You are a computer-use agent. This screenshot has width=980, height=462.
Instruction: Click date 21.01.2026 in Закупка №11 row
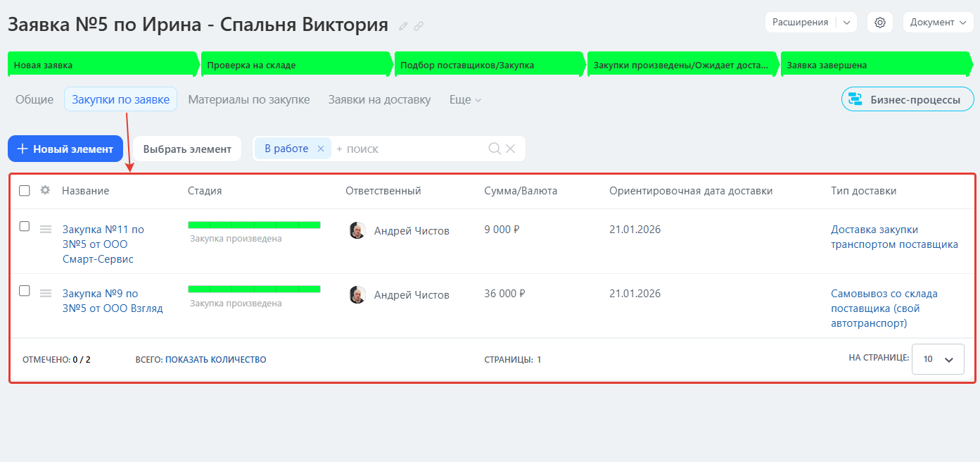[635, 230]
